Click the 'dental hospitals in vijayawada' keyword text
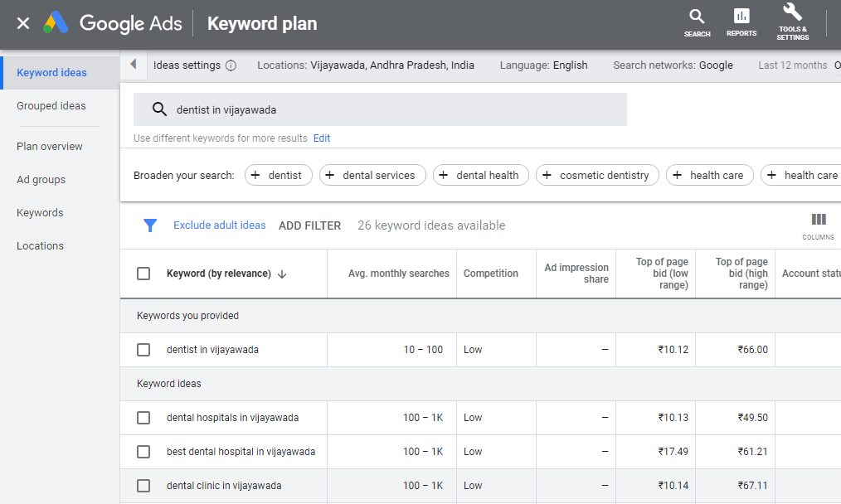Screen dimensions: 841x504 point(232,418)
